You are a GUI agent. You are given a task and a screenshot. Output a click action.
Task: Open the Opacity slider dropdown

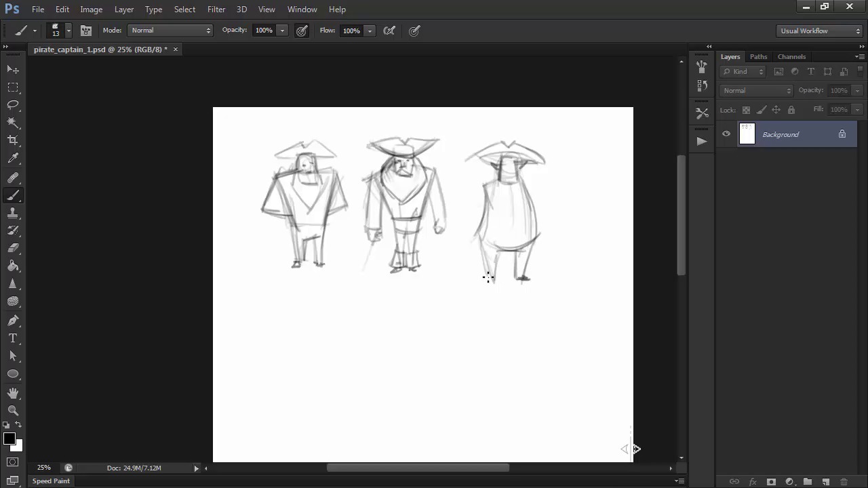(x=282, y=30)
